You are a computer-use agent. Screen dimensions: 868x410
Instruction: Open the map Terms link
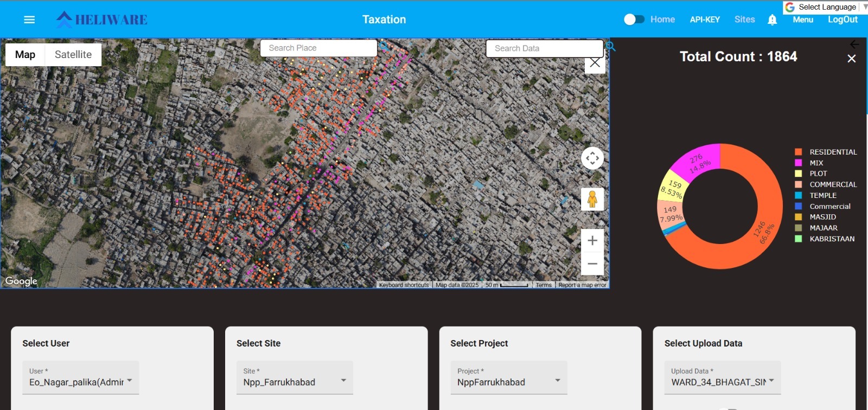click(544, 285)
